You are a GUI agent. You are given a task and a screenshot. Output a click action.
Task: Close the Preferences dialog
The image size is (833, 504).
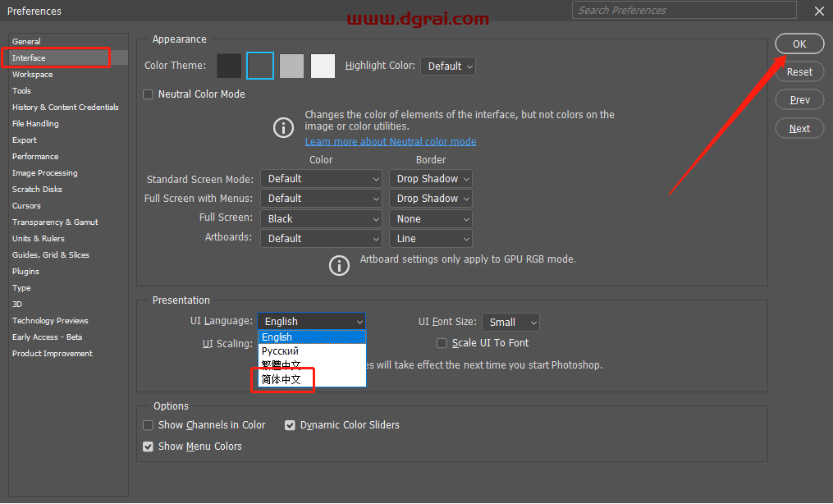tap(819, 11)
